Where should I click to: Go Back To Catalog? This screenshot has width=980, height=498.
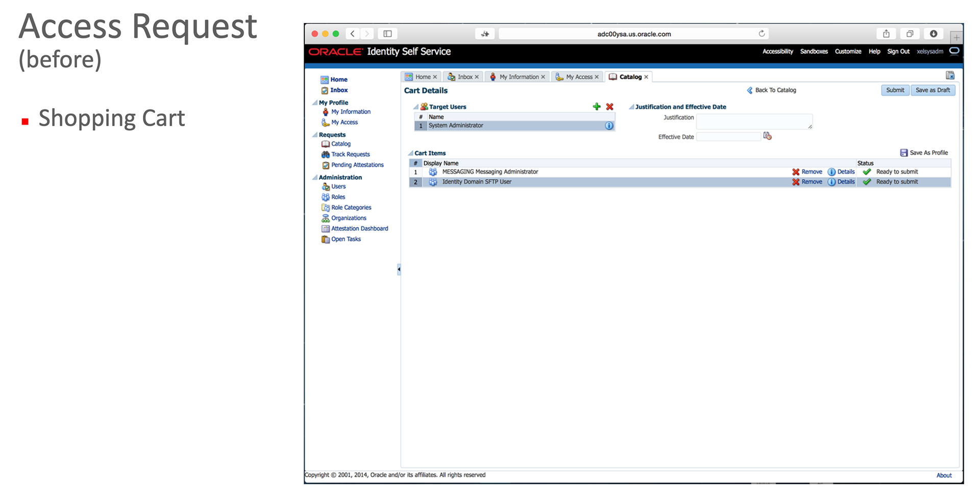pos(771,90)
